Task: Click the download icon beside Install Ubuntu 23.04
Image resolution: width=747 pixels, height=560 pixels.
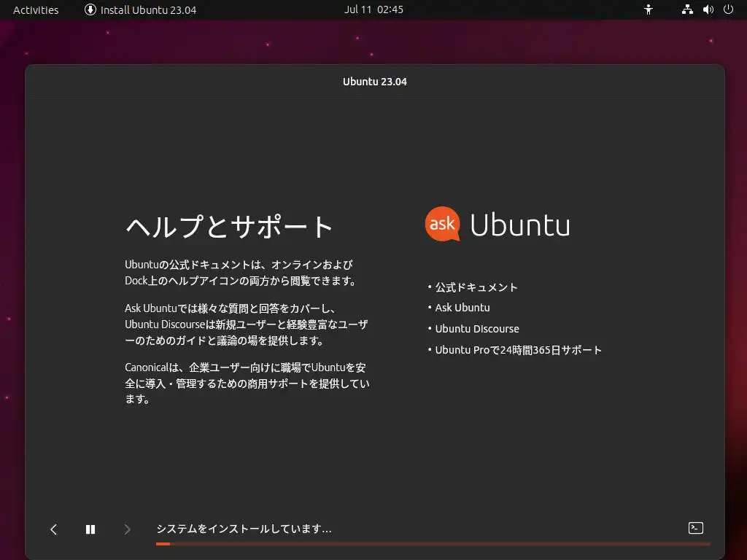Action: pyautogui.click(x=90, y=9)
